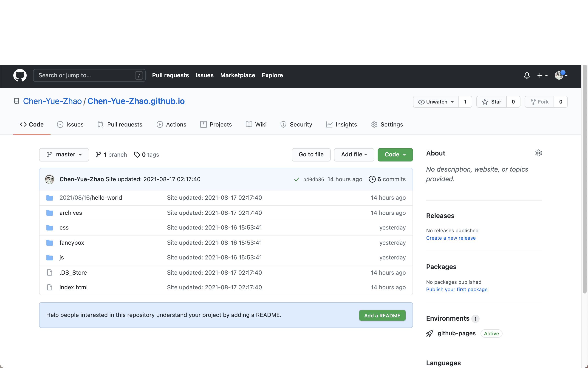
Task: Open the css folder
Action: pos(64,227)
